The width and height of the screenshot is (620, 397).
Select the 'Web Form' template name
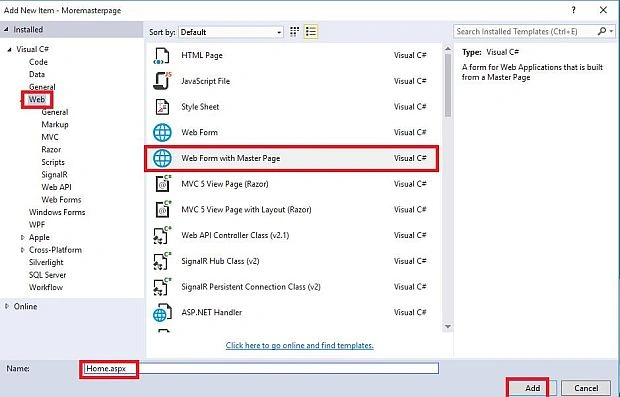[199, 132]
